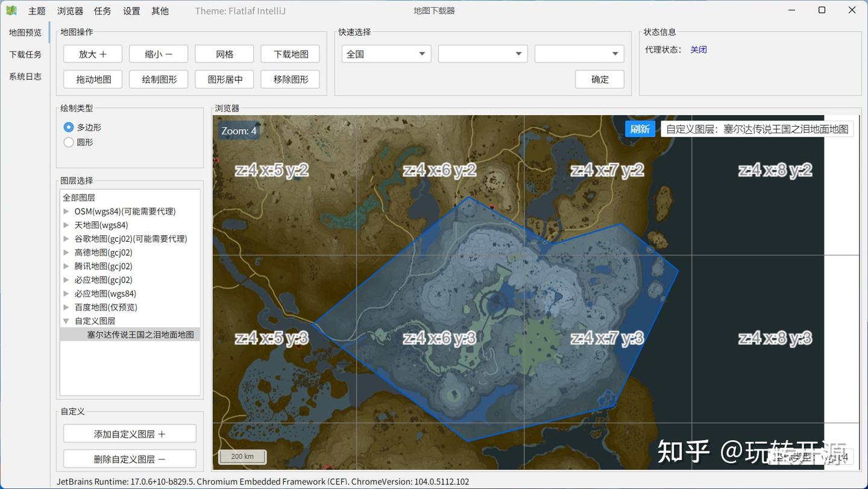Confirm region selection with 确定
This screenshot has height=489, width=868.
(x=599, y=79)
